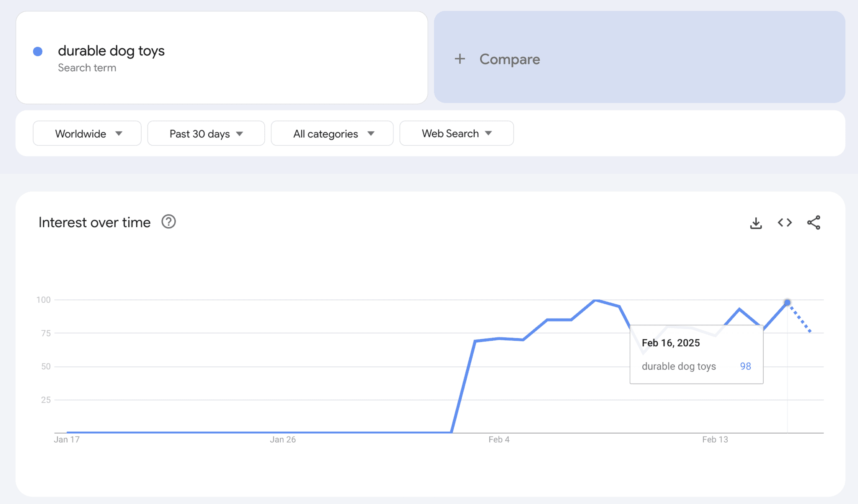The image size is (858, 504).
Task: Click the Web Search dropdown chevron
Action: coord(488,134)
